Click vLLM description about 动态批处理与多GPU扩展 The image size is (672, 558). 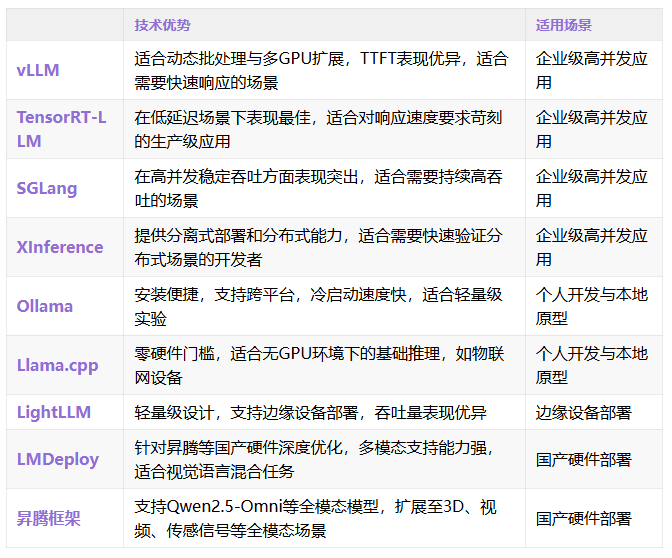pyautogui.click(x=321, y=70)
